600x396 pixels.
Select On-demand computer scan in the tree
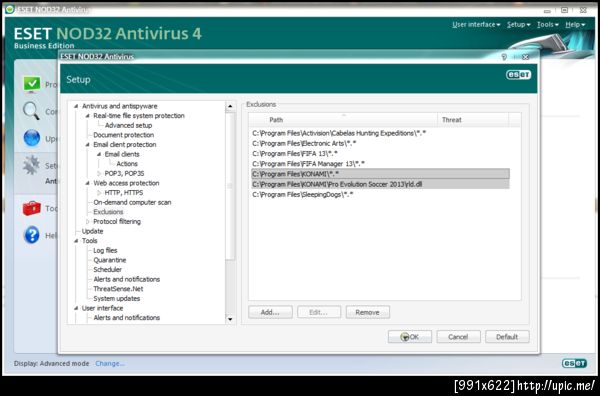tap(132, 202)
